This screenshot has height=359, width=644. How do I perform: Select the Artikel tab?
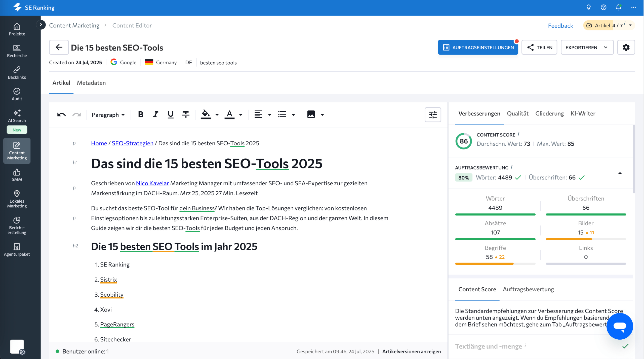coord(61,83)
